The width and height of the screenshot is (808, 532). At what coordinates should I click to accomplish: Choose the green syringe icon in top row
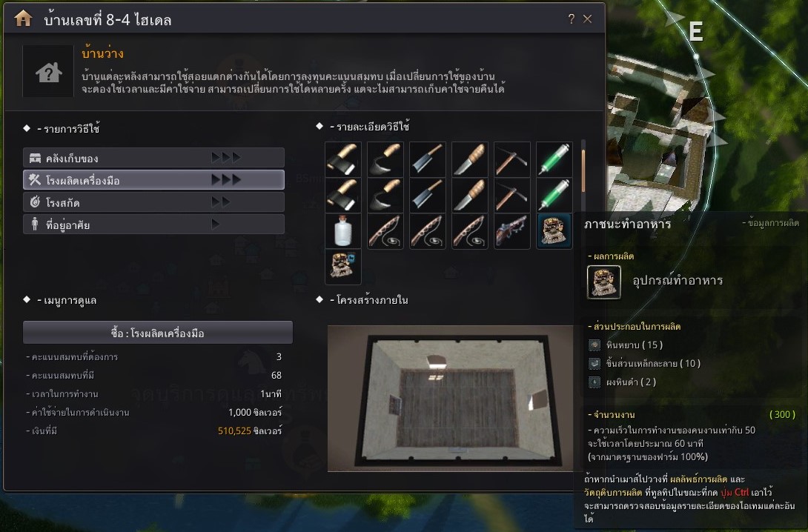click(x=554, y=159)
